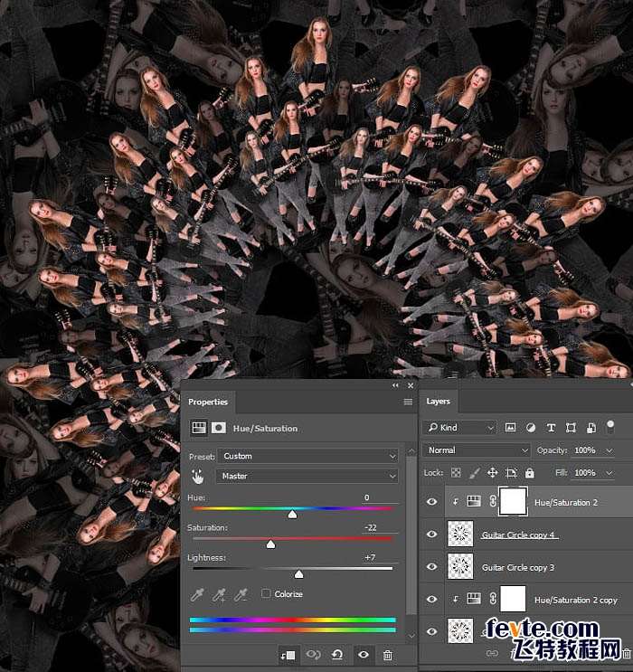Hide the Guitar Circle copy 3 layer
This screenshot has height=672, width=633.
[x=432, y=567]
